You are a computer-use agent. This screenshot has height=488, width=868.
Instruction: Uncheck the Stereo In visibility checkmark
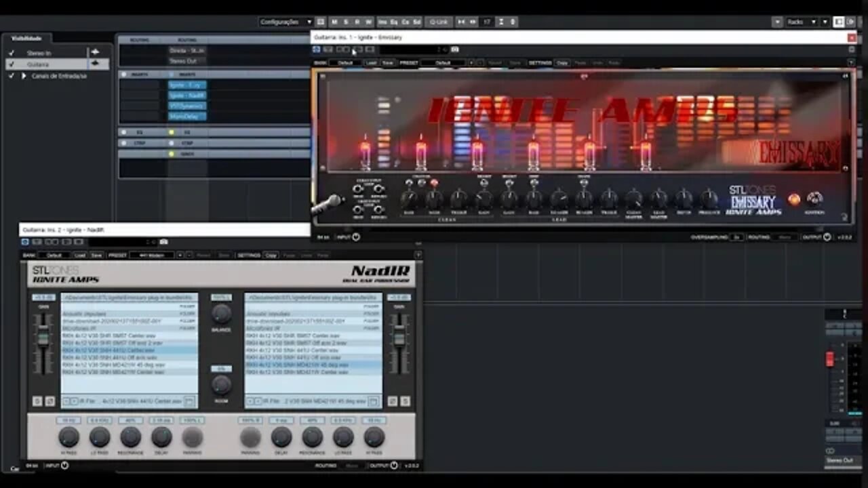click(x=12, y=53)
